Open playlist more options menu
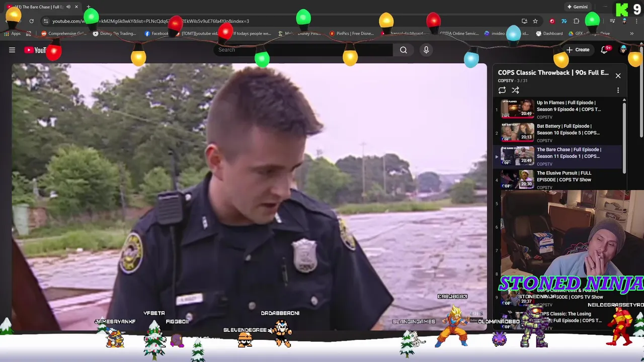 (618, 90)
